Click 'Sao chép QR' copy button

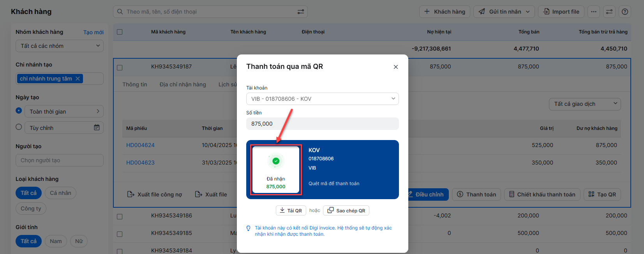pos(346,210)
